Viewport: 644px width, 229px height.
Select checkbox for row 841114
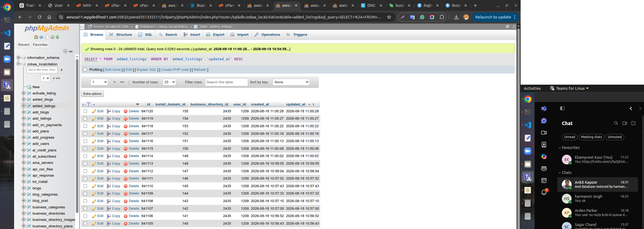(x=85, y=156)
